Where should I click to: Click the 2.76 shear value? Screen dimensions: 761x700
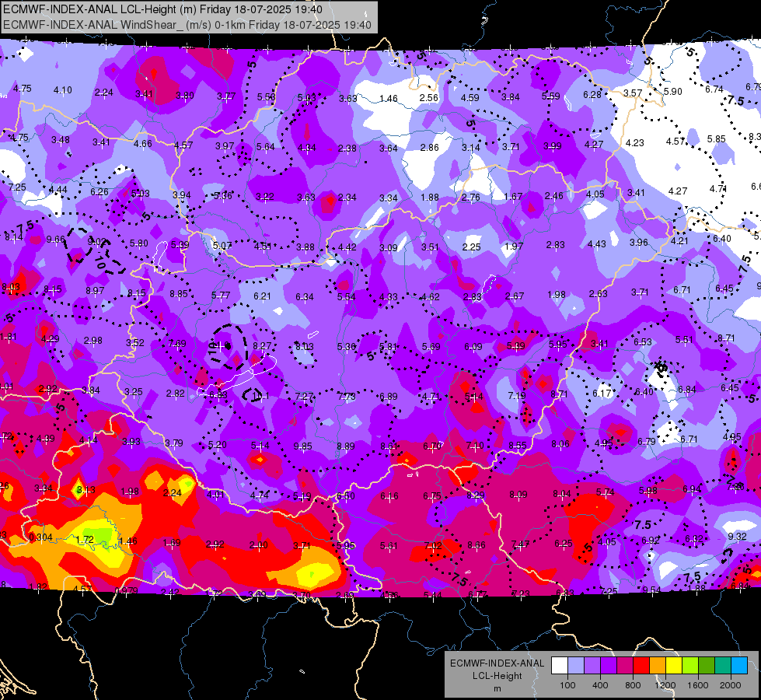coord(471,198)
